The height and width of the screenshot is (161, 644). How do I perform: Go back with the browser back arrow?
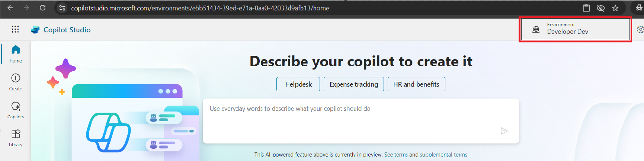pos(10,8)
